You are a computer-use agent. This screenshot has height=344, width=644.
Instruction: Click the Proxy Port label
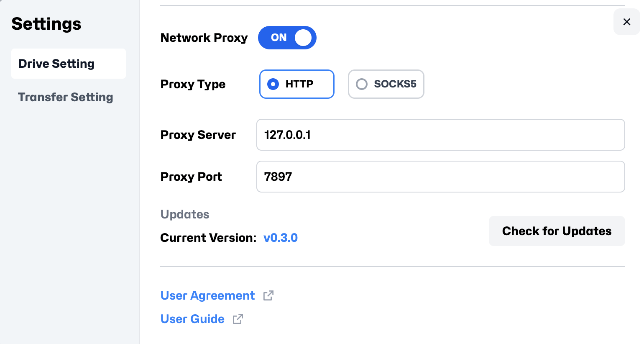(x=191, y=177)
